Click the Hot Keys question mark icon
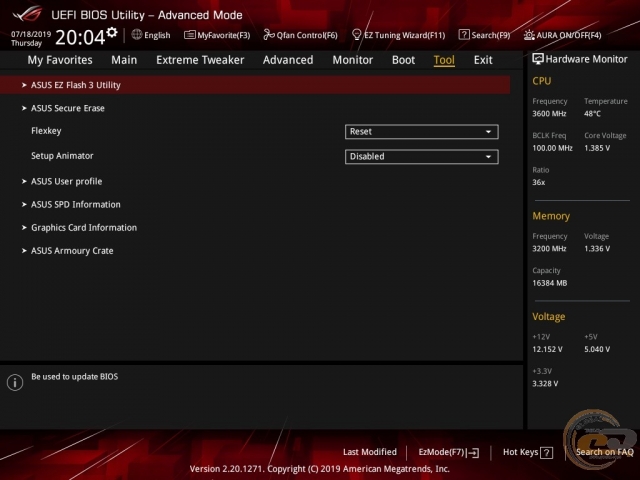640x480 pixels. [547, 453]
